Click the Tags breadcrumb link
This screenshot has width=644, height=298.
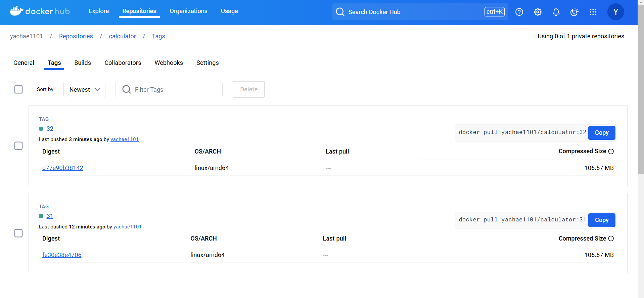158,36
